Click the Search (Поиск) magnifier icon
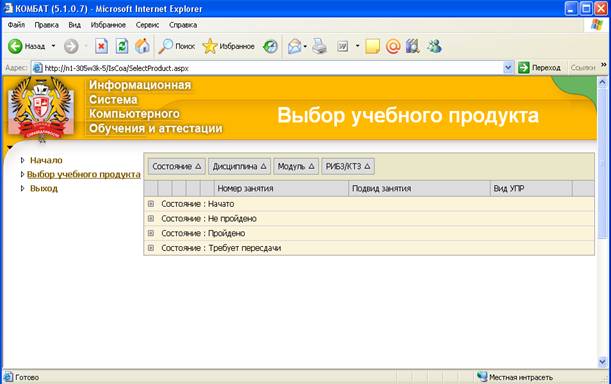The height and width of the screenshot is (384, 611). (165, 46)
